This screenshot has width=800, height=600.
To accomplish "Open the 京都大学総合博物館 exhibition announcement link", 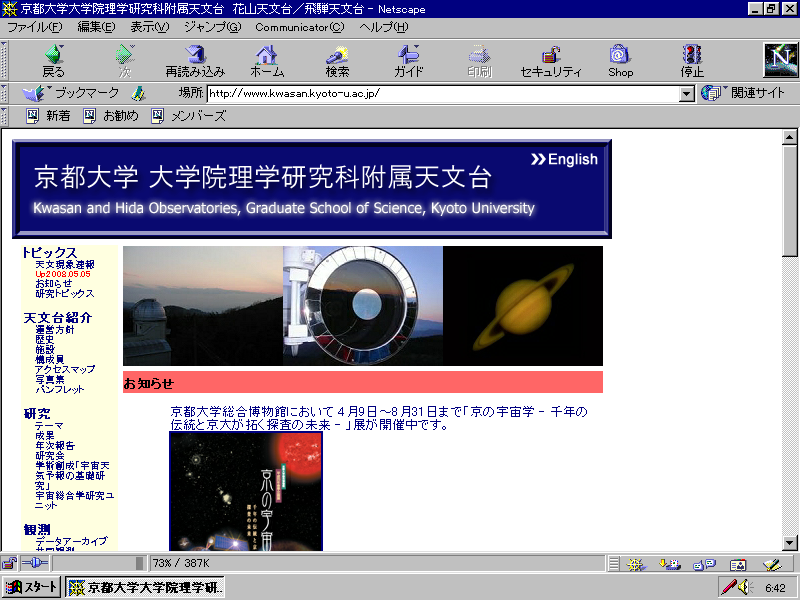I will tap(379, 418).
